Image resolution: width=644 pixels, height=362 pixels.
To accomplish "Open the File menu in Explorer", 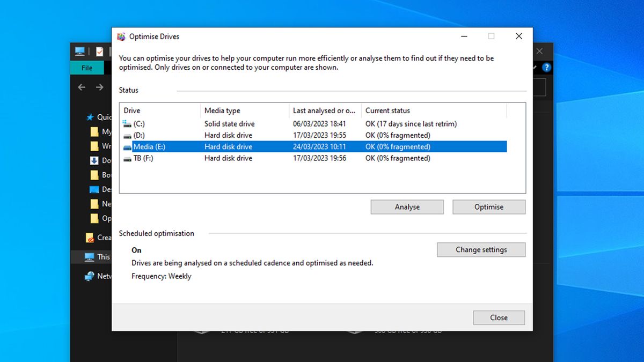I will 86,68.
